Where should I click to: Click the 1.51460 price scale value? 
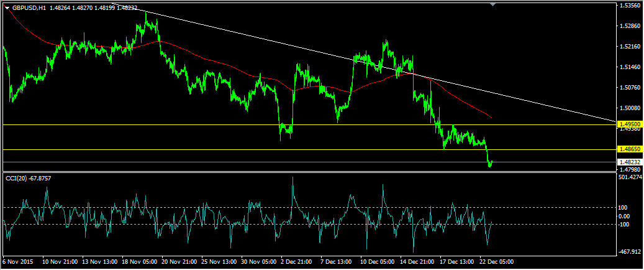pos(630,67)
